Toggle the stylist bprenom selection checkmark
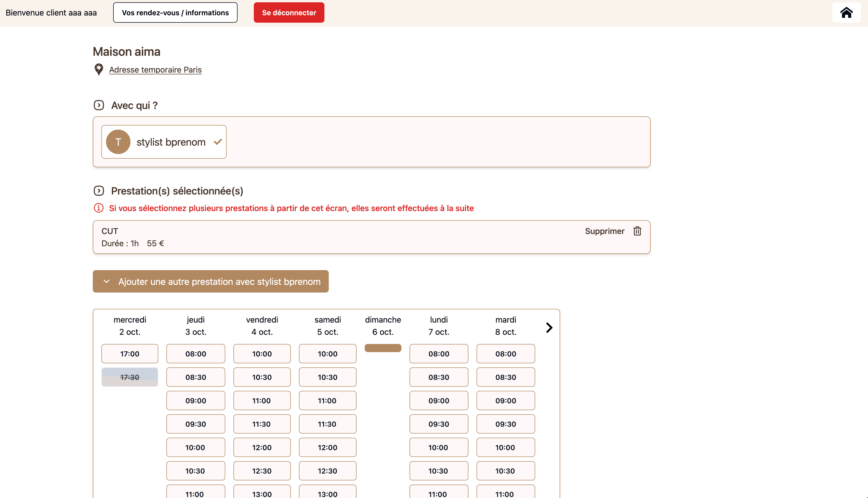The image size is (868, 498). [218, 142]
